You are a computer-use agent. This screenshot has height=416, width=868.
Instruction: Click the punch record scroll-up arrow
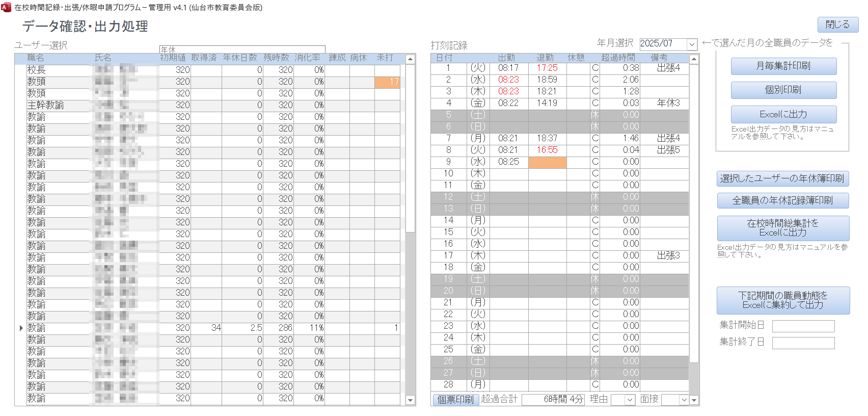click(694, 59)
